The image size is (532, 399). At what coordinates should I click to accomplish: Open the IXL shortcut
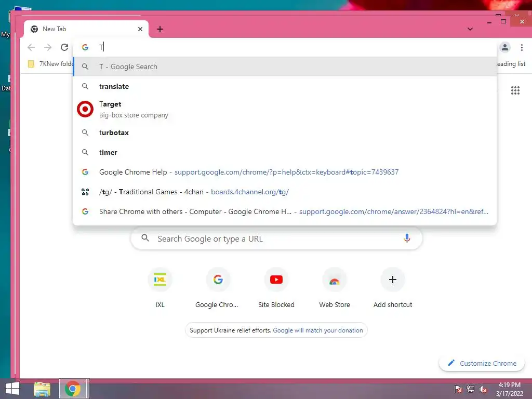[x=160, y=288]
